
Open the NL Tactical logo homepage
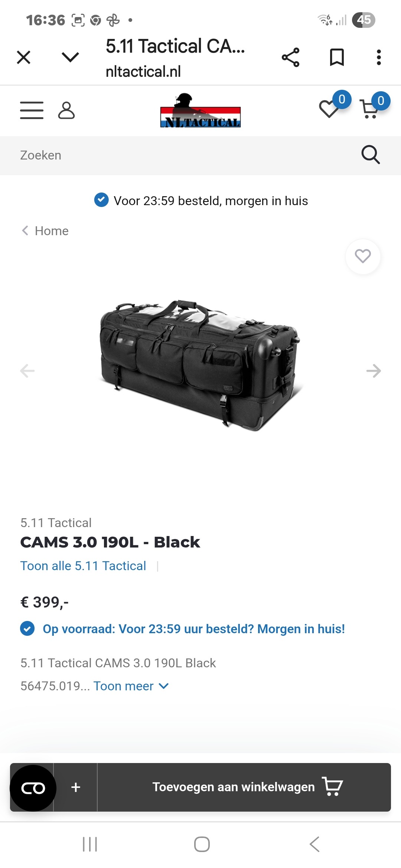pyautogui.click(x=200, y=111)
